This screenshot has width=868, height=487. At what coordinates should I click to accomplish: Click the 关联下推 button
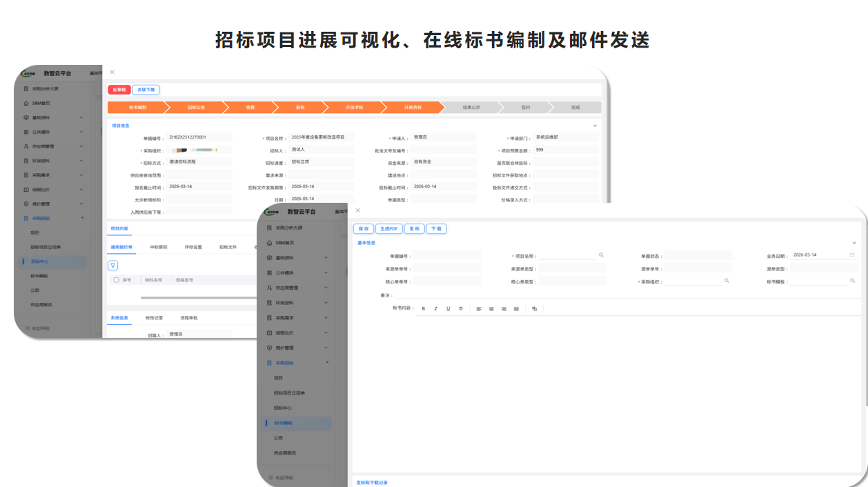point(146,90)
